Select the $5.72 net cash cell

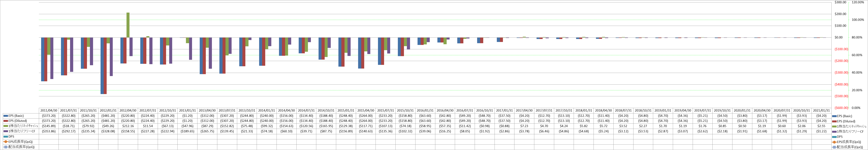(x=603, y=126)
